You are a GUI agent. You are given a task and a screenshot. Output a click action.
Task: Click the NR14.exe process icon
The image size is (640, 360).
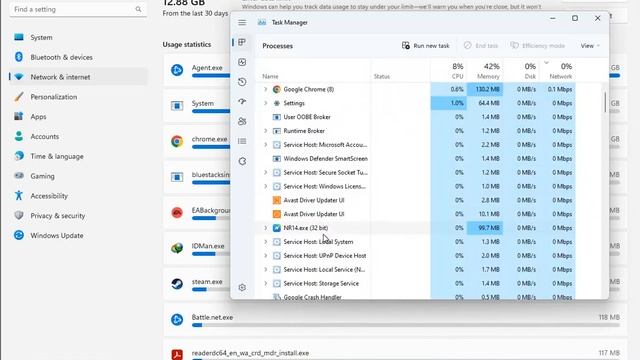tap(276, 228)
